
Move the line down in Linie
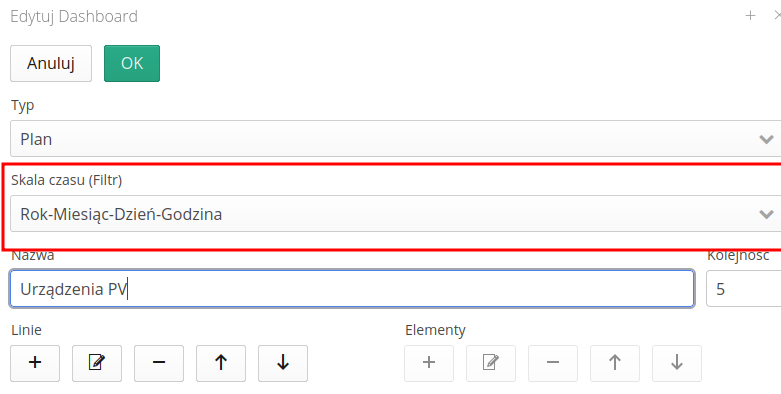pyautogui.click(x=283, y=363)
